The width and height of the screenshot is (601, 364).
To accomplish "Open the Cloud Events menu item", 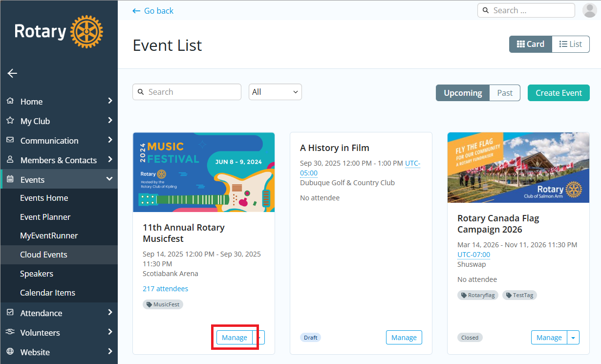I will click(x=44, y=255).
